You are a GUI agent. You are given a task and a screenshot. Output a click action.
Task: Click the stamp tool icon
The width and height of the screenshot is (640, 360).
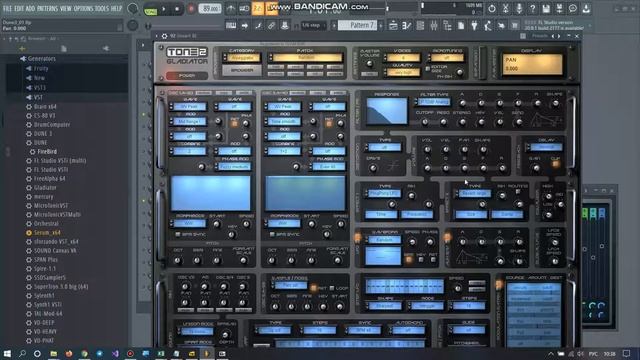pos(285,26)
